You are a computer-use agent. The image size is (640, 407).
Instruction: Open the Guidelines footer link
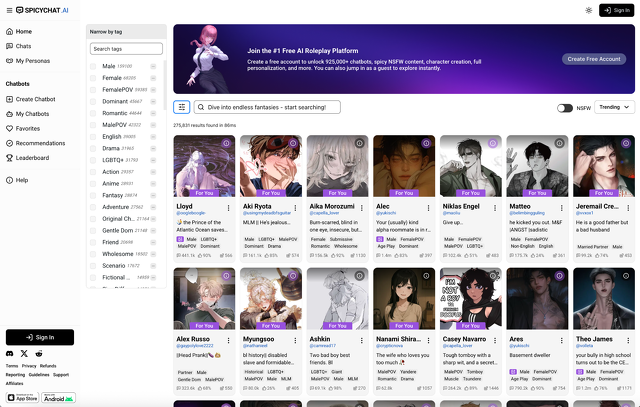tap(39, 375)
